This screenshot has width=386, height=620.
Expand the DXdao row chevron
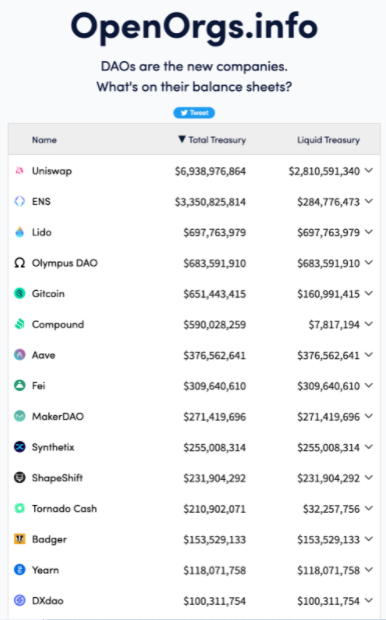point(369,600)
